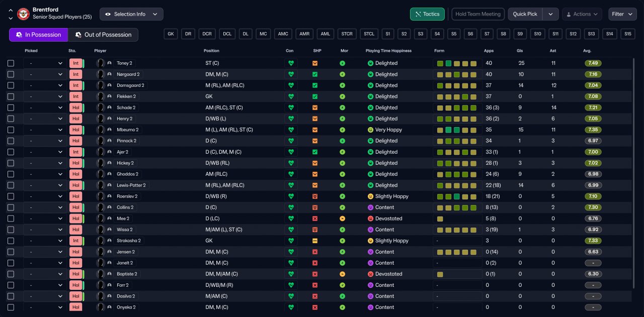The image size is (644, 317).
Task: Click Baptiste's devastated face icon
Action: coord(371,274)
